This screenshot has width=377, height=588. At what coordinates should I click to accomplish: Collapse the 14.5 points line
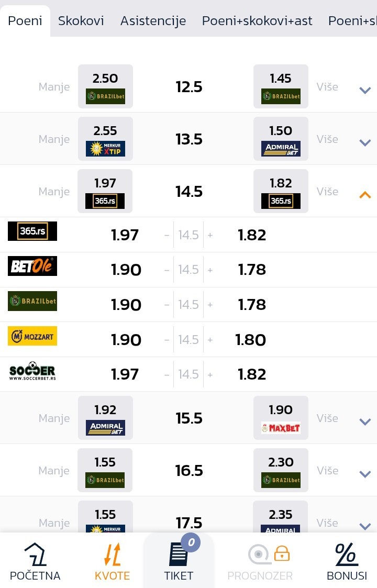click(365, 195)
